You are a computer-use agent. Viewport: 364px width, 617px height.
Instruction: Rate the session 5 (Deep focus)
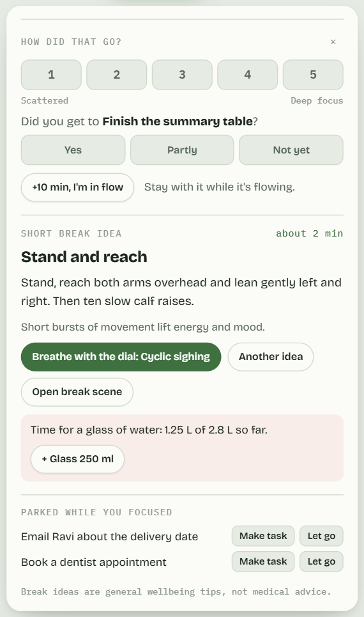tap(313, 75)
